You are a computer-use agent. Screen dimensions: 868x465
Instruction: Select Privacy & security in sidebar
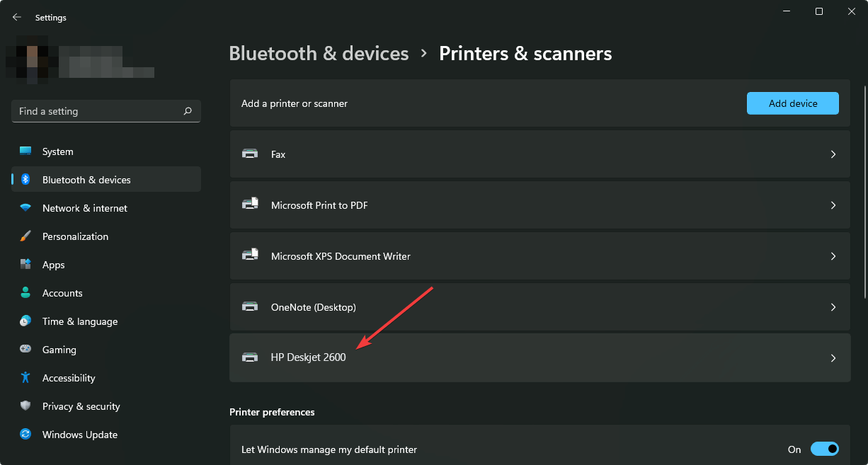point(25,406)
